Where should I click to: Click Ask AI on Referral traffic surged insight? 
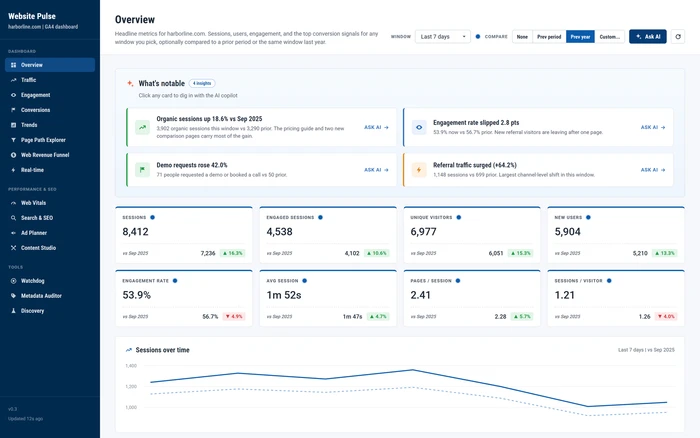[x=653, y=170]
